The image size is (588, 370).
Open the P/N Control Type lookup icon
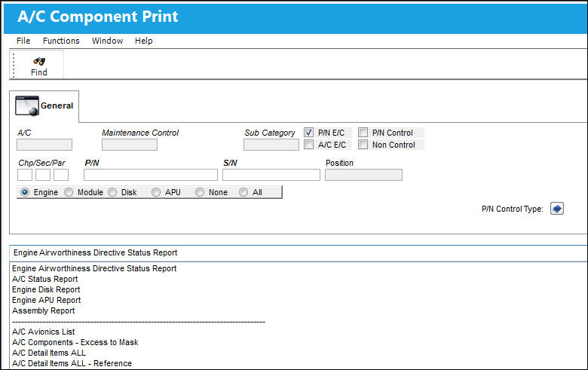click(x=557, y=209)
